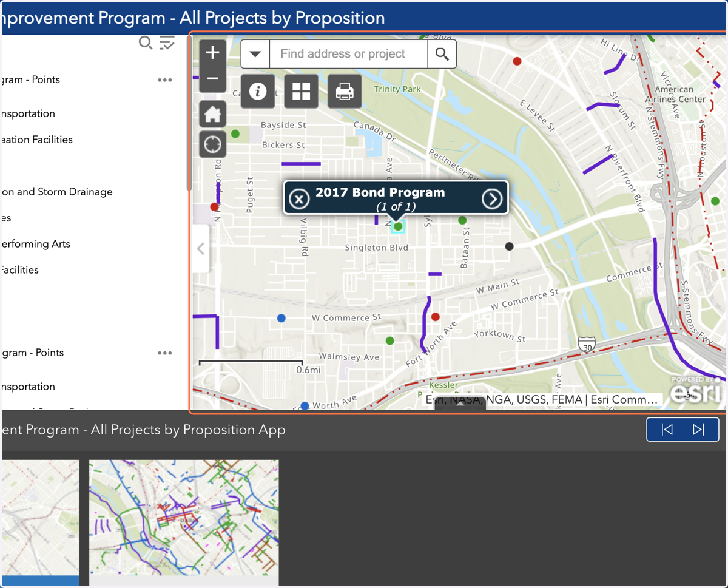This screenshot has width=728, height=588.
Task: Click dark point on Singleton Blvd
Action: [x=510, y=246]
